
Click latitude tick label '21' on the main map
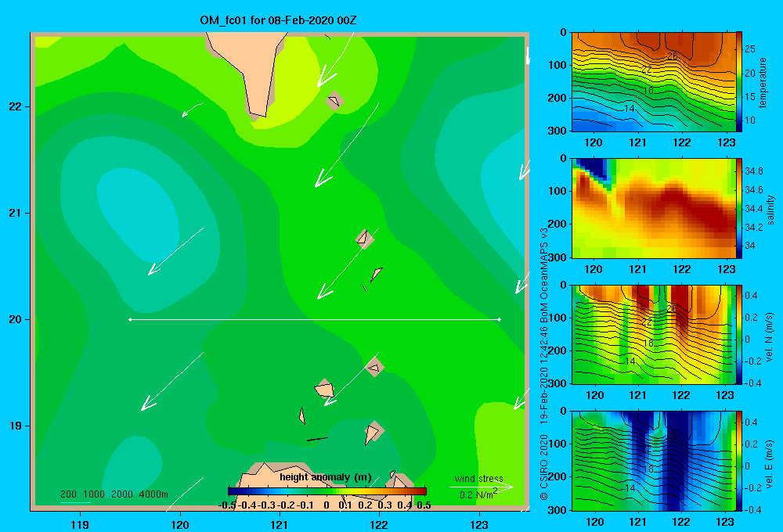(16, 213)
